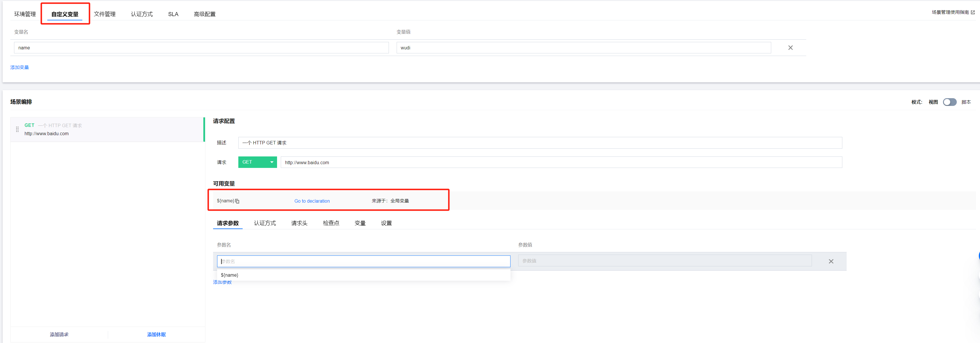
Task: Select the 请求头 tab
Action: [299, 223]
